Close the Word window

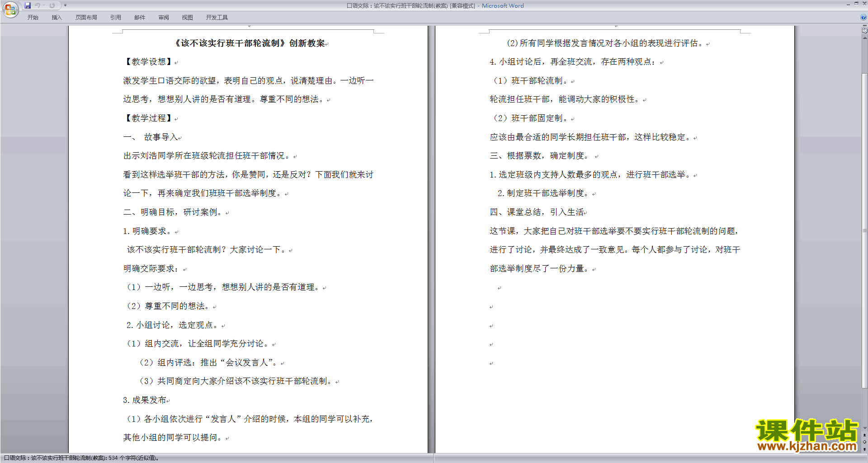tap(864, 4)
